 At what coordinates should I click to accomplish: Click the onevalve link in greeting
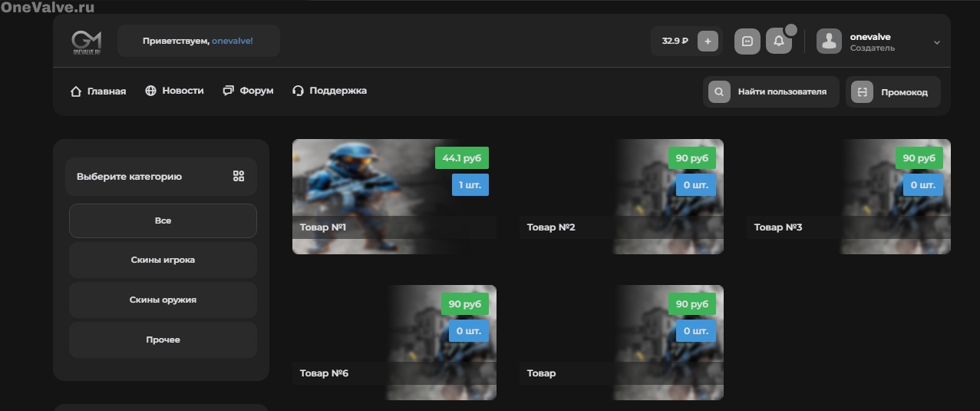tap(232, 41)
